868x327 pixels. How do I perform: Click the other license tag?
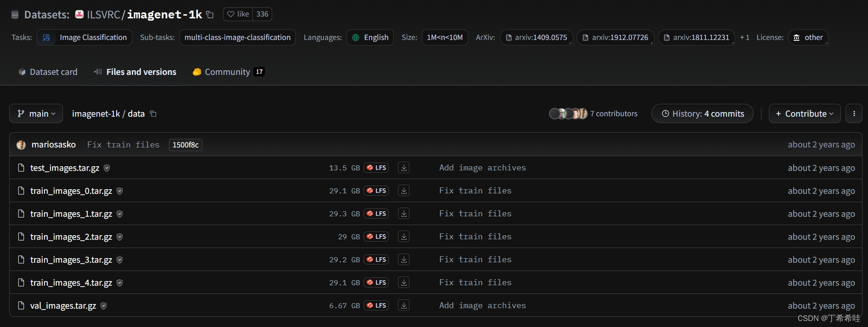point(808,38)
